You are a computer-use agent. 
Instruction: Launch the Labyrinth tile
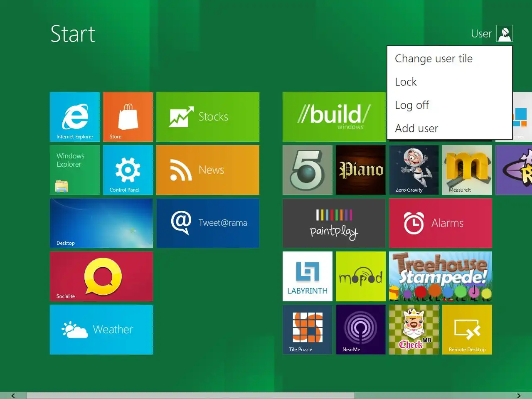[x=308, y=276]
